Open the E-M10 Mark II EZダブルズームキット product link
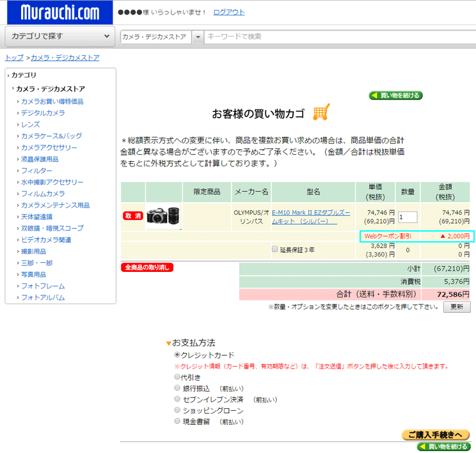 (311, 217)
